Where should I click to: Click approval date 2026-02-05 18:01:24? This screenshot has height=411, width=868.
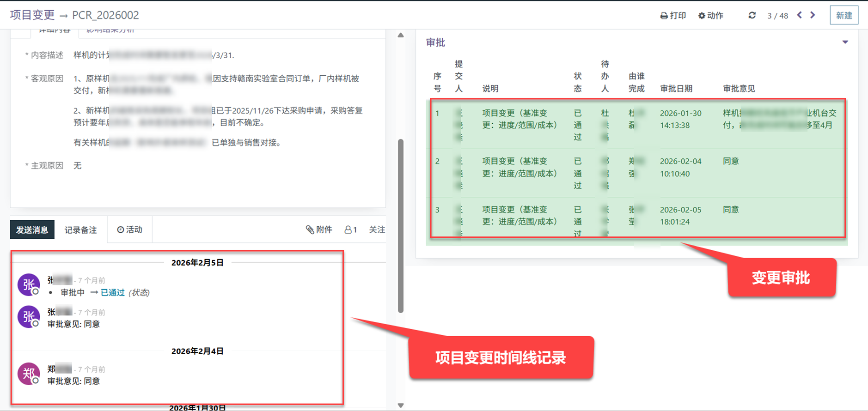pyautogui.click(x=680, y=216)
